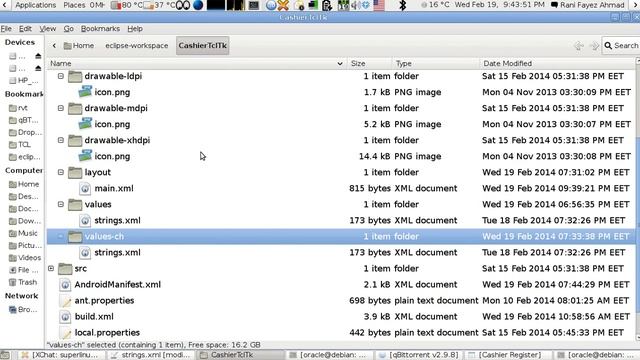The height and width of the screenshot is (360, 640).
Task: Click the drawable-xhdpi folder icon
Action: click(75, 140)
